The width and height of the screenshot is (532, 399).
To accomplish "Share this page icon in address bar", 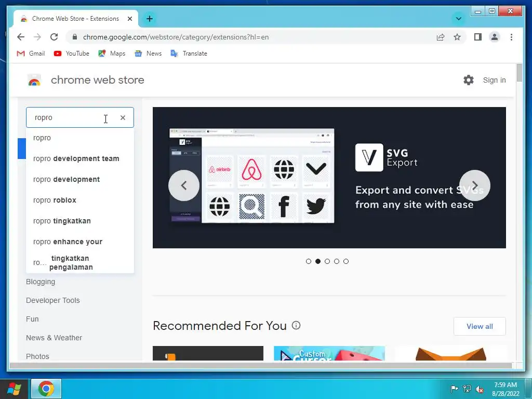I will point(441,37).
